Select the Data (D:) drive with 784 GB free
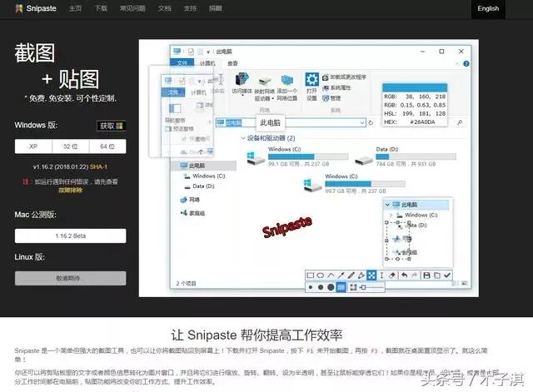The height and width of the screenshot is (392, 533). pos(406,156)
